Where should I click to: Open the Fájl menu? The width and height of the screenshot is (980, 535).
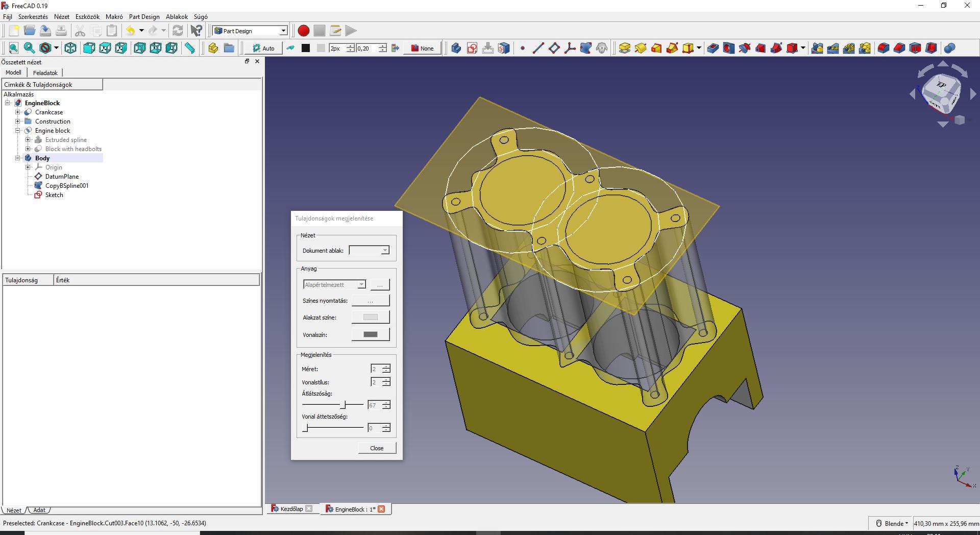click(x=8, y=17)
